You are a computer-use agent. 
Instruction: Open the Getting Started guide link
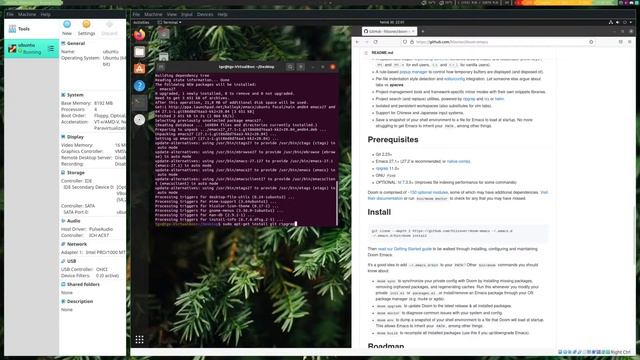point(404,249)
